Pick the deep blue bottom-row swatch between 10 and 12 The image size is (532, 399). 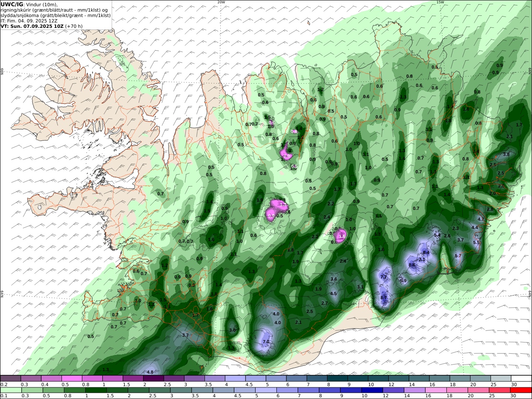point(372,390)
